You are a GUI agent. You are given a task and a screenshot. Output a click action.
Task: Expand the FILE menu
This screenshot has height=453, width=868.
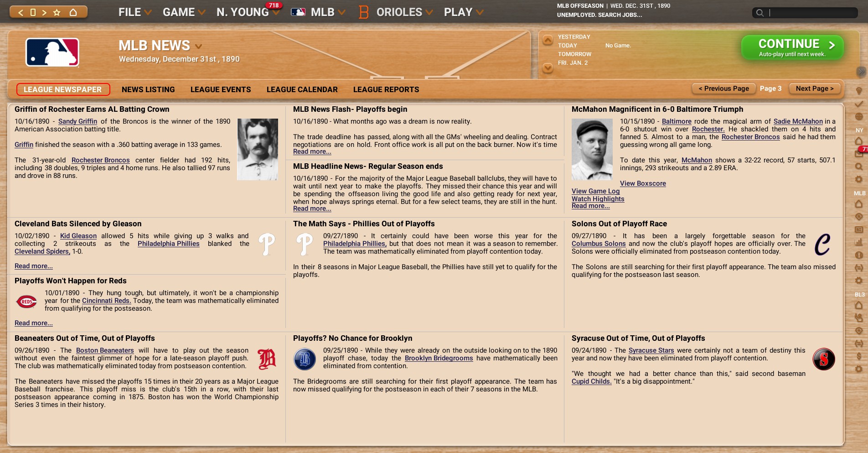coord(134,12)
